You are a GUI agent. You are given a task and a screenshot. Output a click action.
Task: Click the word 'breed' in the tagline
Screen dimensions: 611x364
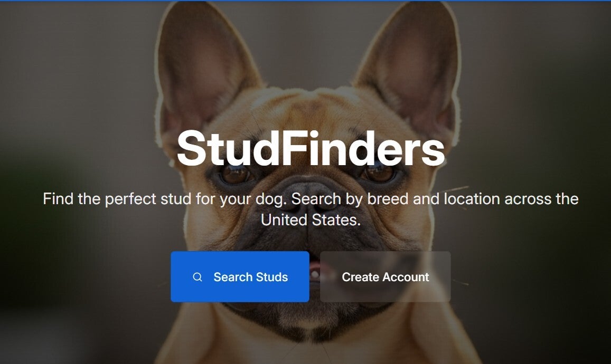388,199
